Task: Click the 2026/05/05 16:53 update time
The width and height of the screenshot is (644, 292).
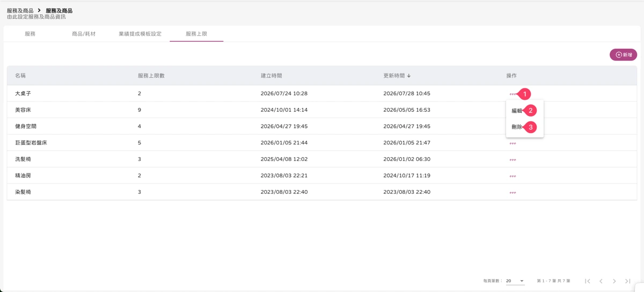Action: pyautogui.click(x=407, y=110)
